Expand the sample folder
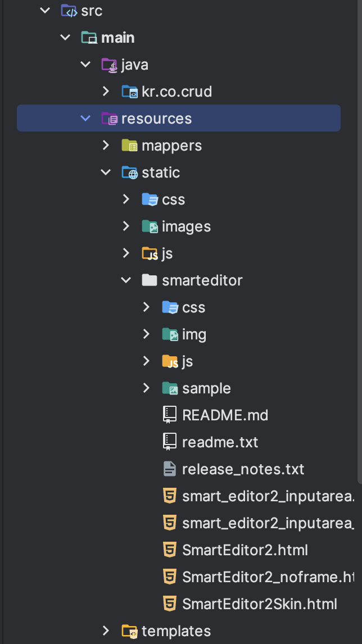 [x=146, y=388]
